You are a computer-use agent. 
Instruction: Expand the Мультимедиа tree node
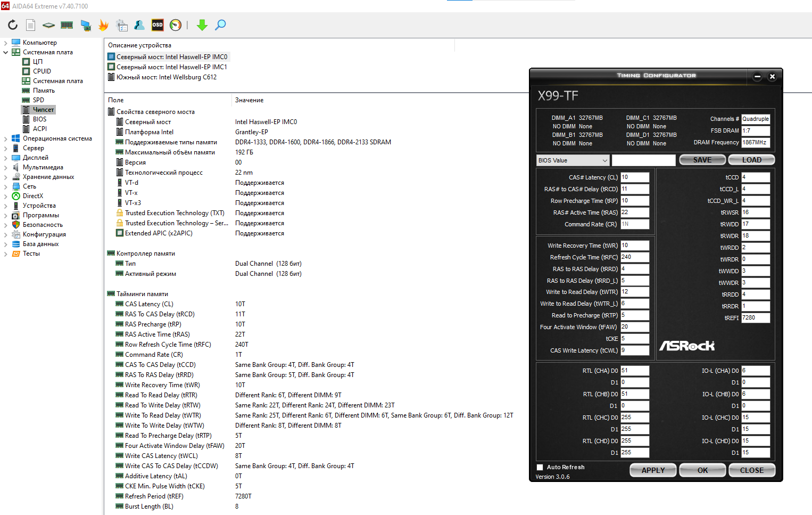(x=5, y=167)
